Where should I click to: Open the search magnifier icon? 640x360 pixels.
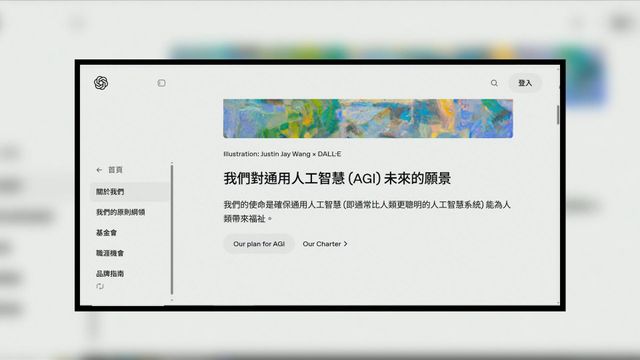click(494, 83)
